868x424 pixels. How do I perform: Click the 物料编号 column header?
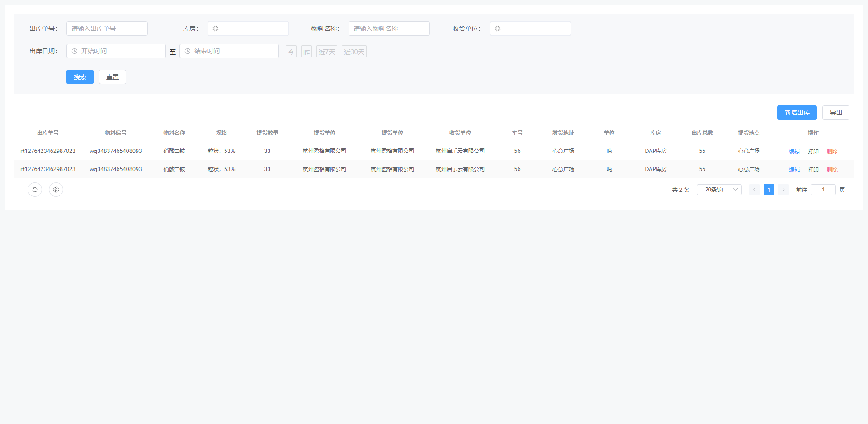tap(116, 133)
